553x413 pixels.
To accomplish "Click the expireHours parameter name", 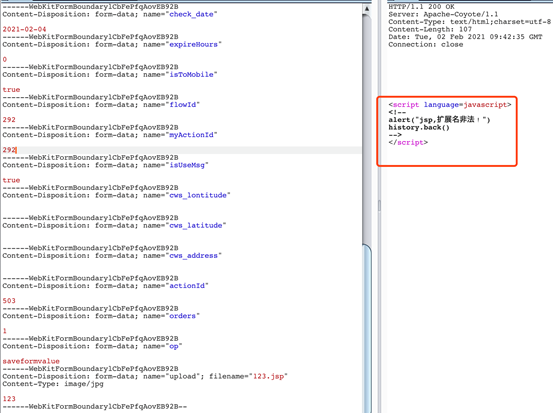I will (193, 44).
